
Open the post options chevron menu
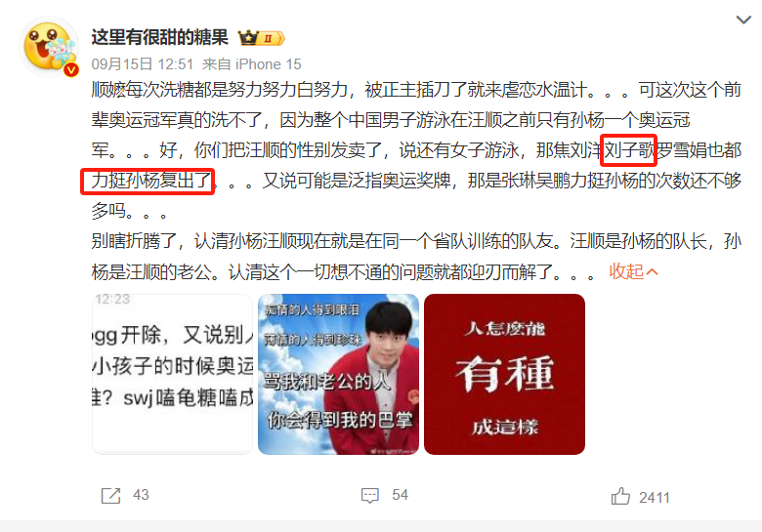pos(743,20)
